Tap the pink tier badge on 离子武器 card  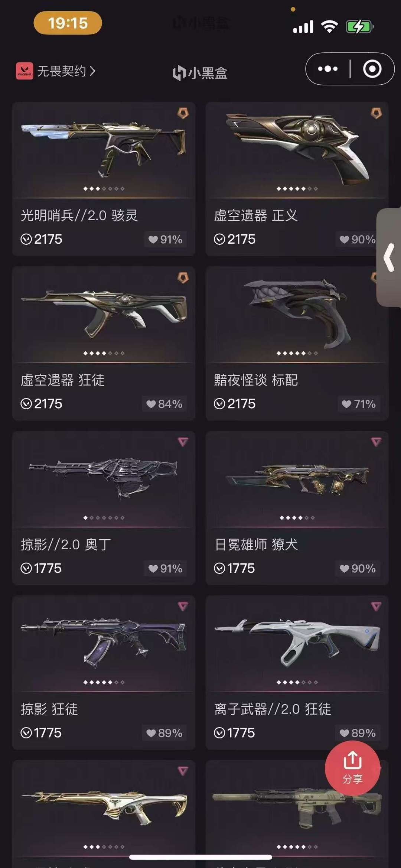376,606
